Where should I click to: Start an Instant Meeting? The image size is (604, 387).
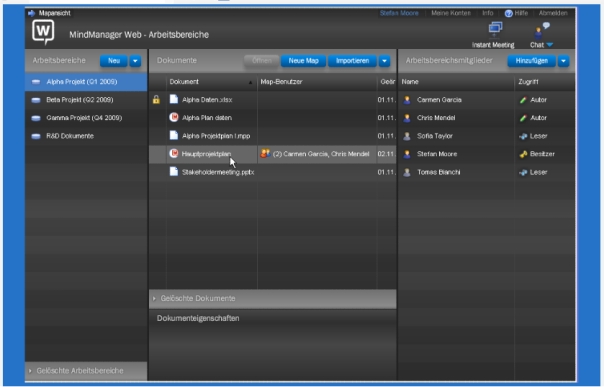[x=495, y=29]
